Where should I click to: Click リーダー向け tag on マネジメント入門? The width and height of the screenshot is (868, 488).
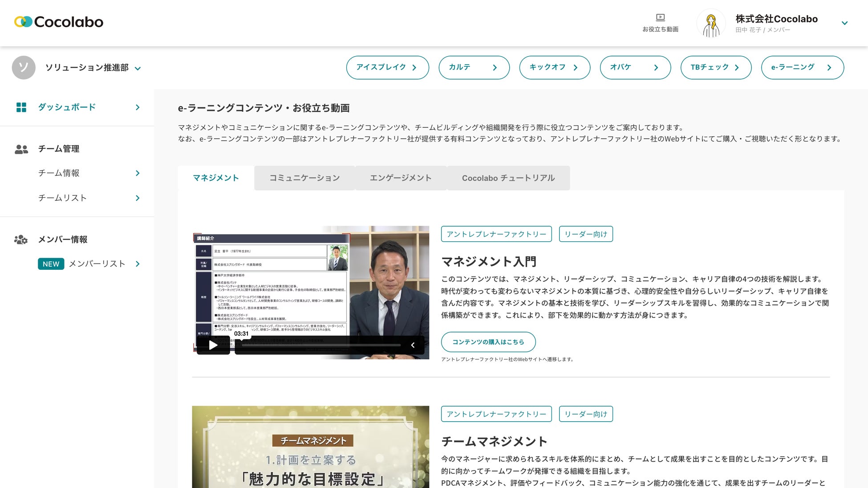click(x=586, y=234)
